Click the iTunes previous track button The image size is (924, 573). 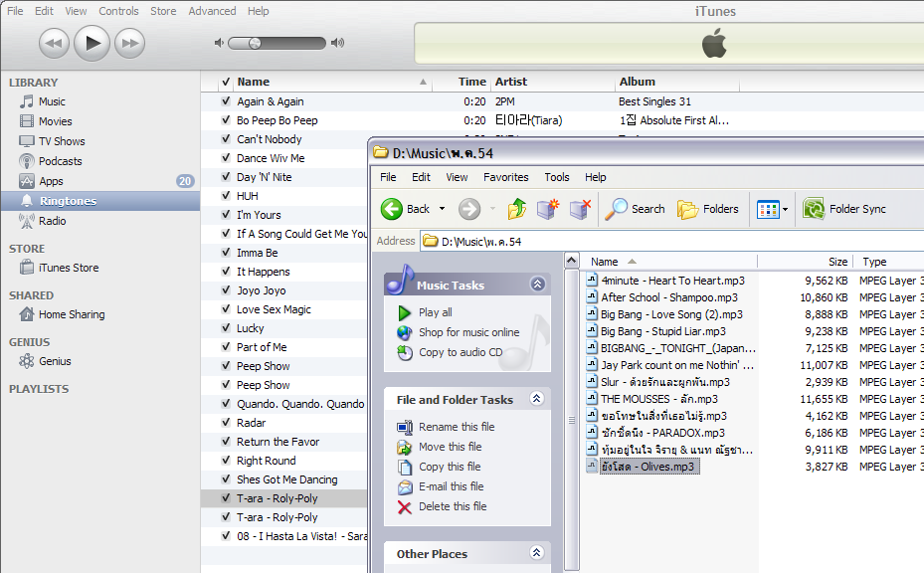pos(54,43)
